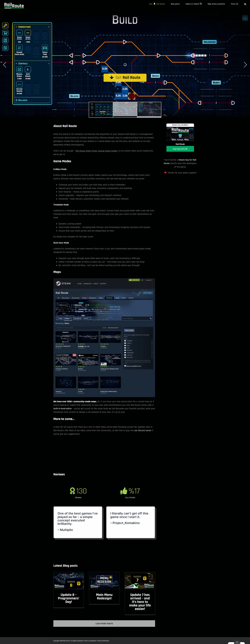This screenshot has width=250, height=644.
Task: Open Blog posts in the top menu
Action: [x=175, y=4]
